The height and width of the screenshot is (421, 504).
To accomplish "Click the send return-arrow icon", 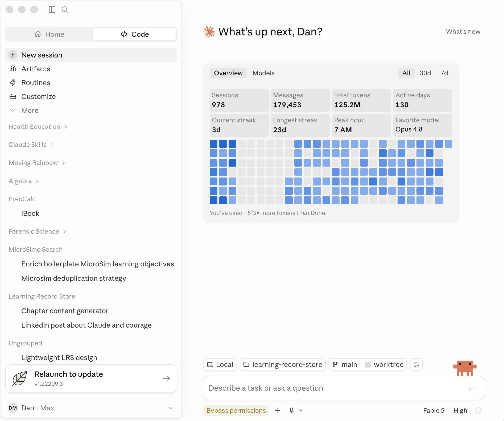I will [x=472, y=388].
